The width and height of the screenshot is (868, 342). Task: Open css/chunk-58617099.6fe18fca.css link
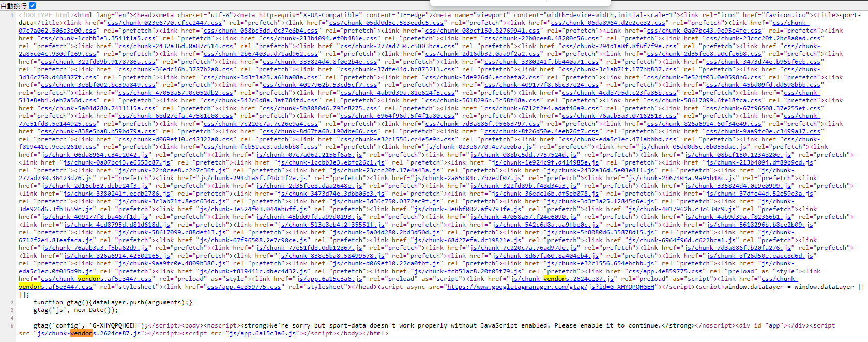pos(704,100)
